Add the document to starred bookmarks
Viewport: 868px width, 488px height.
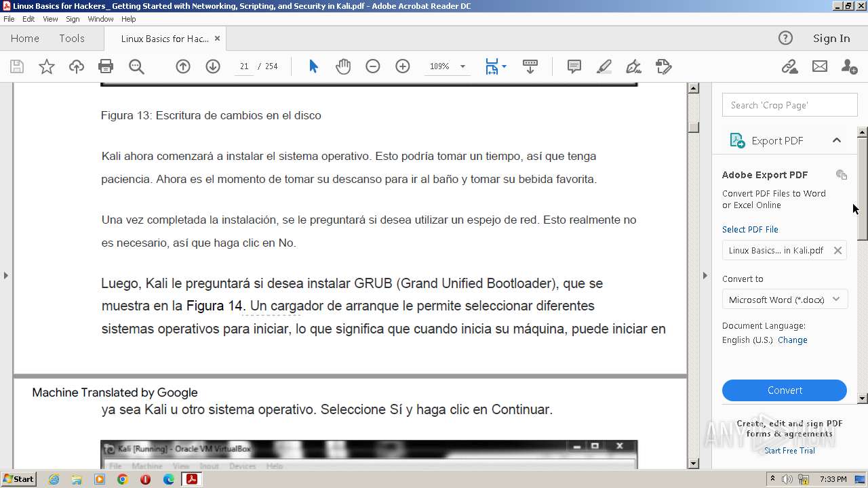point(47,66)
